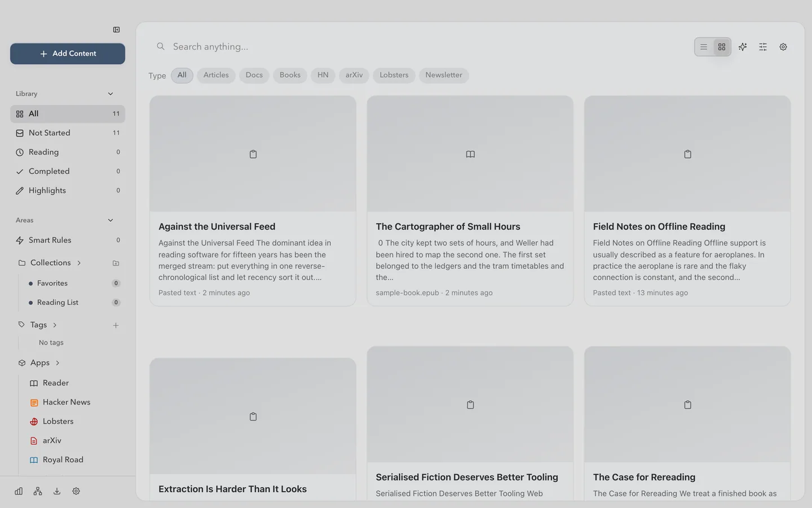Collapse the Library section chevron
812x508 pixels.
pos(111,94)
